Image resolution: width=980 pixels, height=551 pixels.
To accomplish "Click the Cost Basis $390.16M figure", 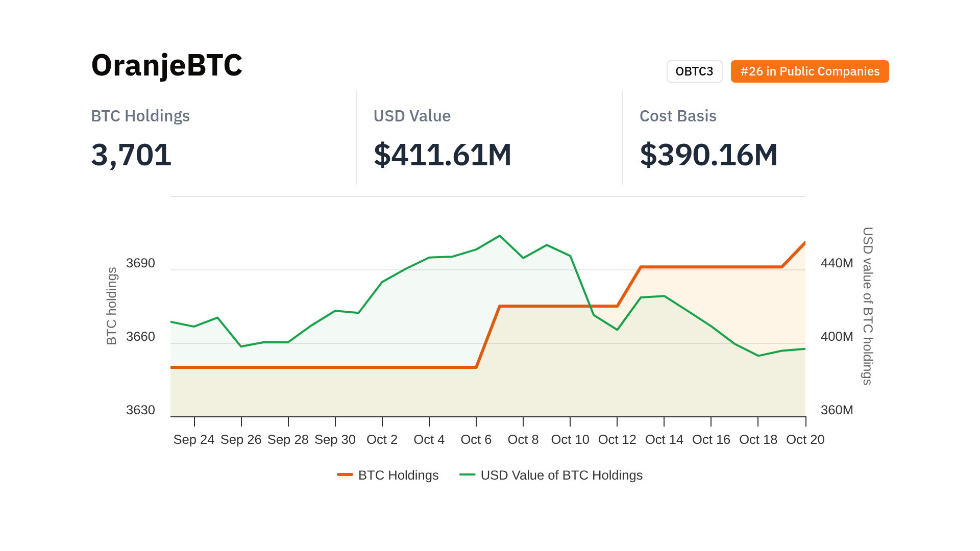I will (x=708, y=155).
